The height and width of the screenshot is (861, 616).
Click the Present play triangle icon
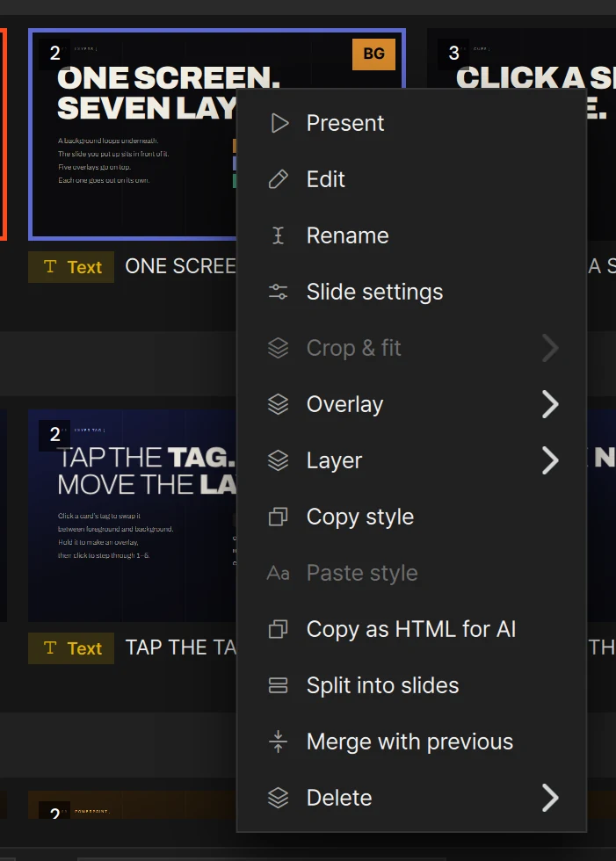[279, 123]
